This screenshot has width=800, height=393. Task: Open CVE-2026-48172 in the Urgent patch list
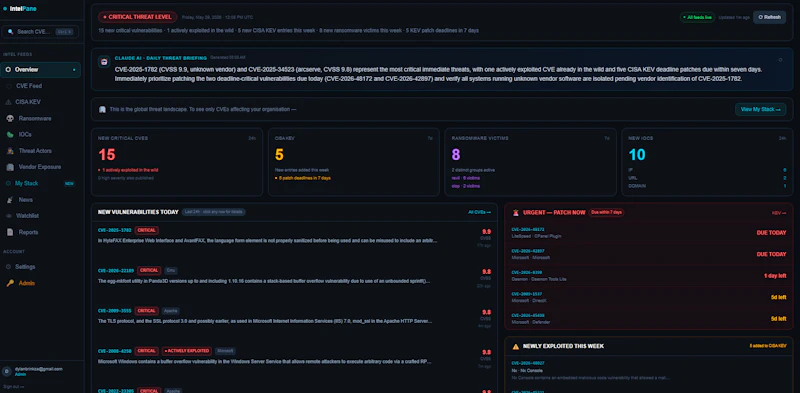[x=648, y=233]
